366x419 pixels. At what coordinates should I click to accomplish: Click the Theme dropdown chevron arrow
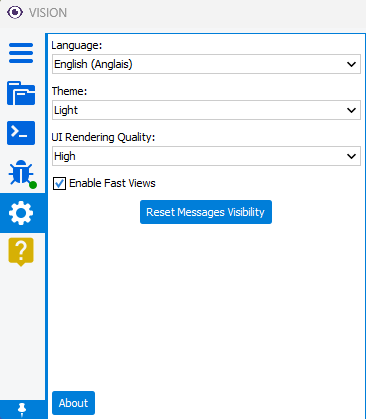pyautogui.click(x=351, y=110)
